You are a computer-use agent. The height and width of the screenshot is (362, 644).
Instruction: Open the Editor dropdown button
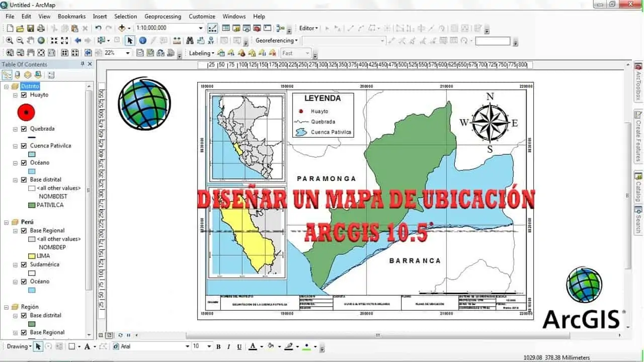pyautogui.click(x=308, y=28)
